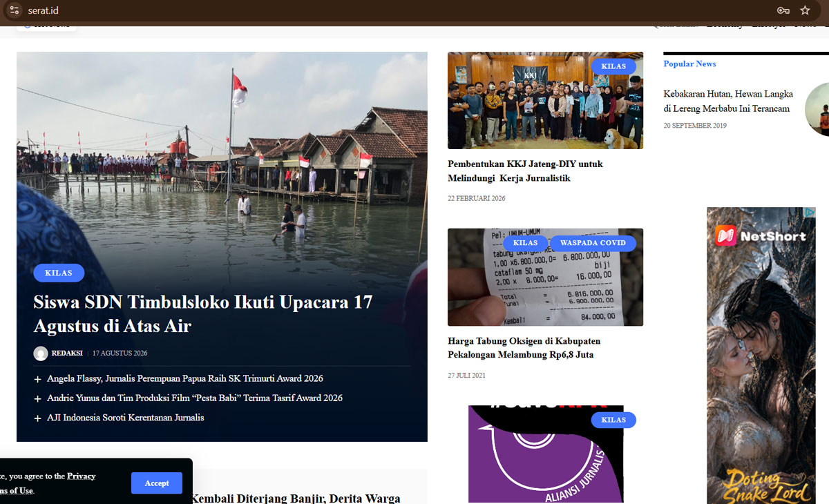Open the REDAKSI author name link
The image size is (829, 504).
[x=67, y=353]
